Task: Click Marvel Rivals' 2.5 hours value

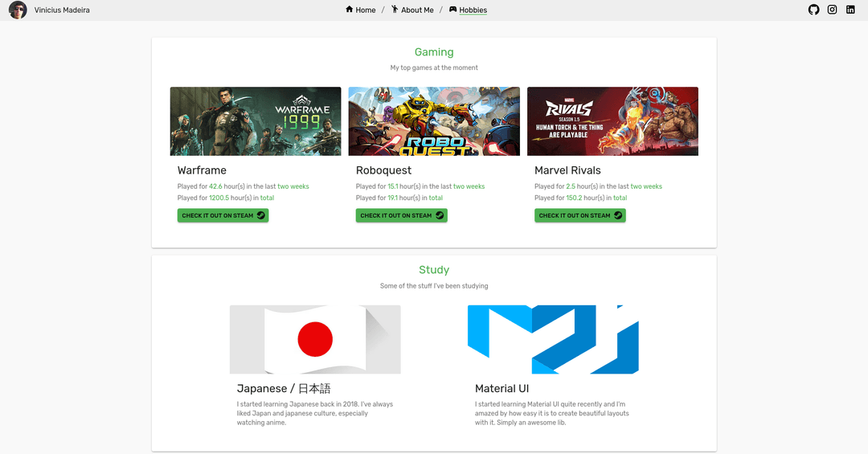Action: point(571,186)
